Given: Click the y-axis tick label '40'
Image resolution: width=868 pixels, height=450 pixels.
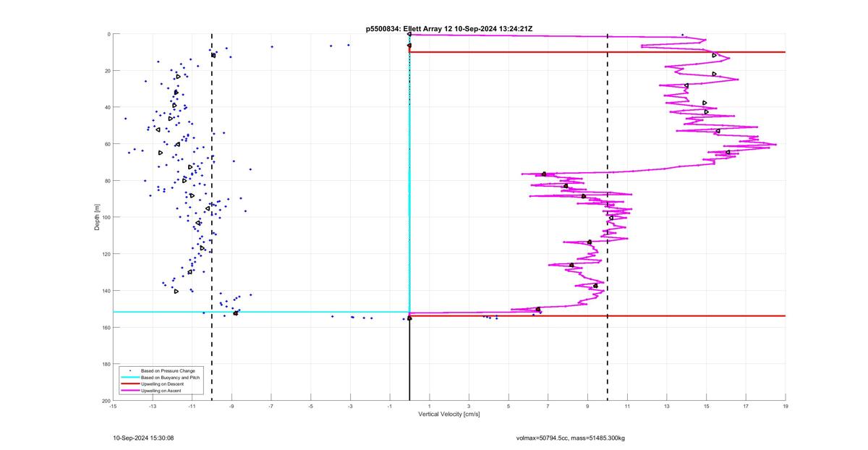Looking at the screenshot, I should click(x=107, y=107).
